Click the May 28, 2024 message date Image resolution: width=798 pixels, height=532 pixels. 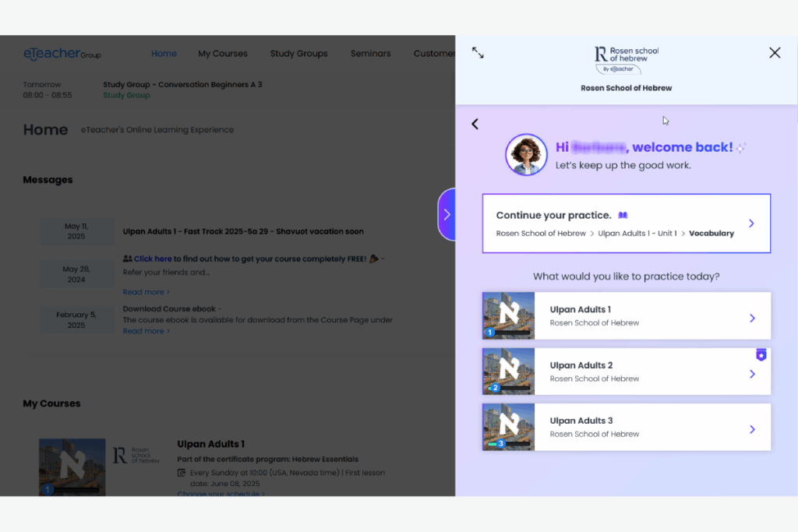point(76,274)
